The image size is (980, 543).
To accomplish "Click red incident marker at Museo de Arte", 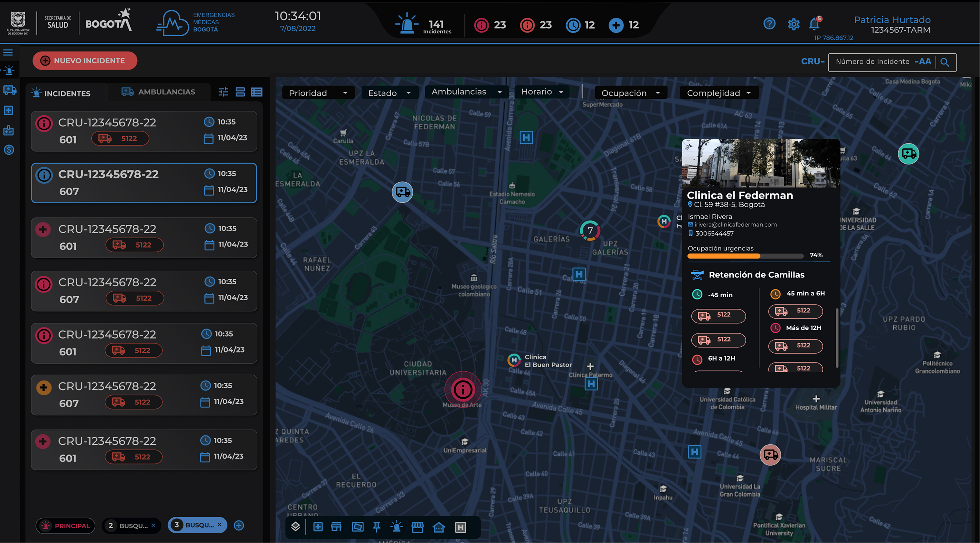I will pyautogui.click(x=463, y=389).
